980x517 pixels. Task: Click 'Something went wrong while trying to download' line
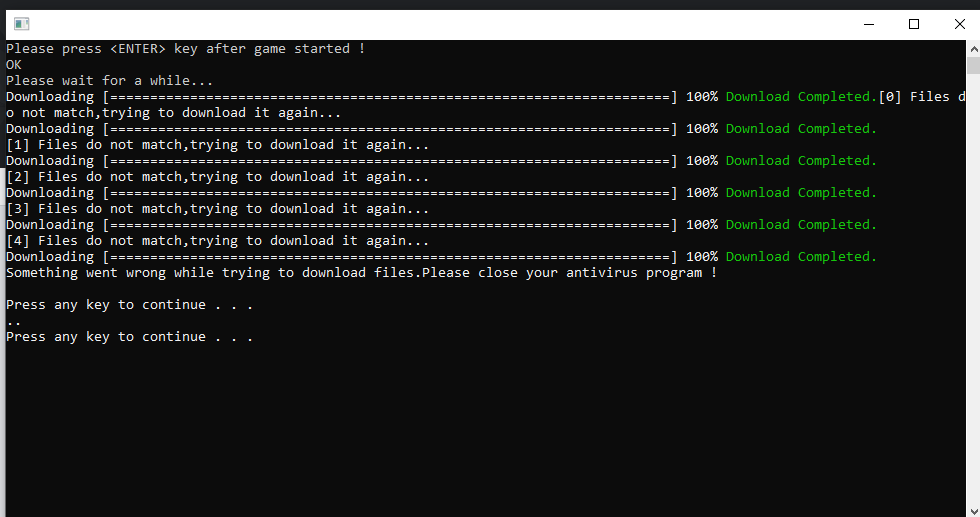pos(361,273)
